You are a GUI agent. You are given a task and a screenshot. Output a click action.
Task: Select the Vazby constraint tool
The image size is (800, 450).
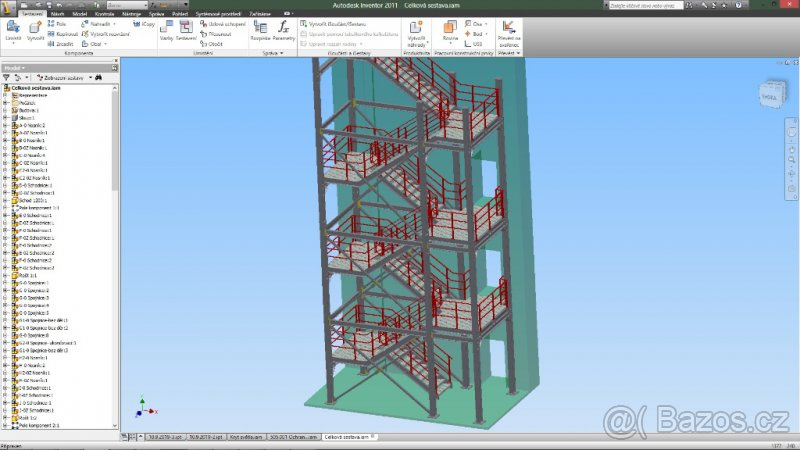[x=166, y=30]
